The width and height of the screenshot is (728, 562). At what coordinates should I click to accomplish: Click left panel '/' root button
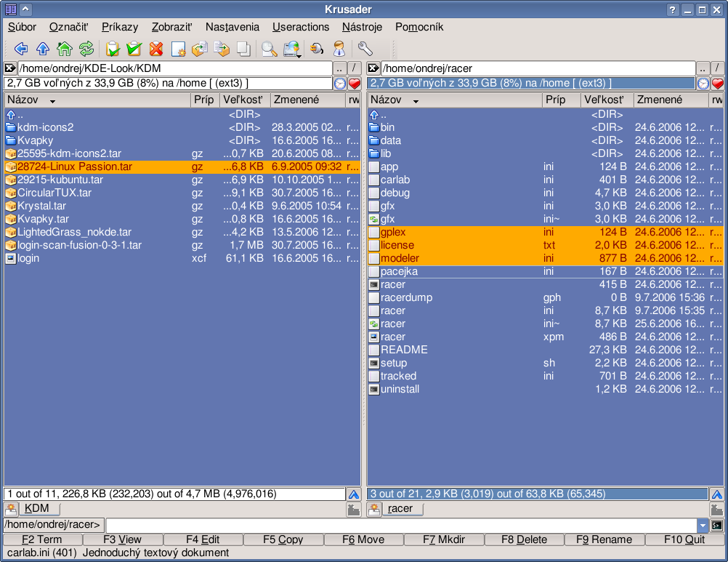click(x=355, y=68)
